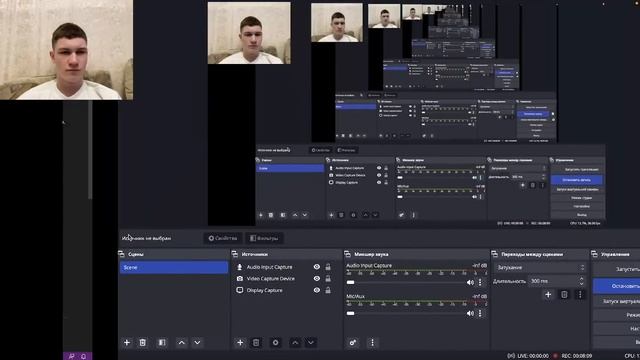Open scene filters icon in Сцены panel
The height and width of the screenshot is (360, 640).
(162, 342)
